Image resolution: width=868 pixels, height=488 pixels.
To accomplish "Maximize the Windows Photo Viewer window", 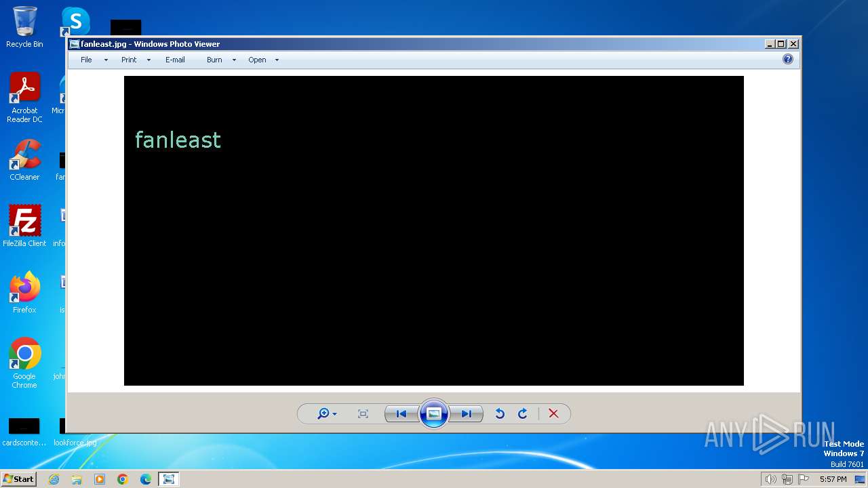I will point(781,44).
